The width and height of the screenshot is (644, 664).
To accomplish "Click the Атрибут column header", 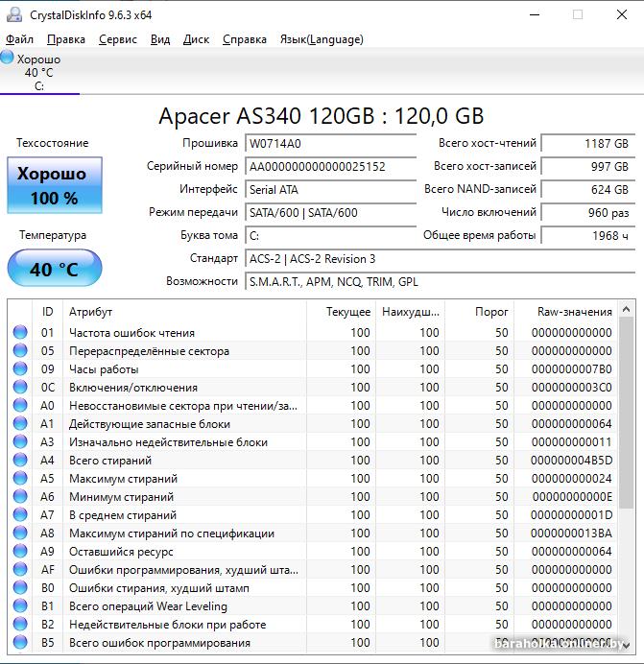I will 184,312.
